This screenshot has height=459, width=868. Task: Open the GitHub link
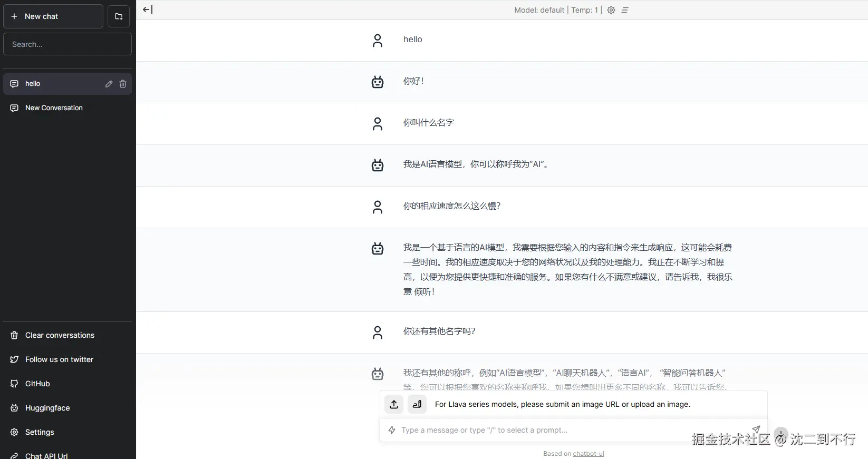[x=67, y=384]
